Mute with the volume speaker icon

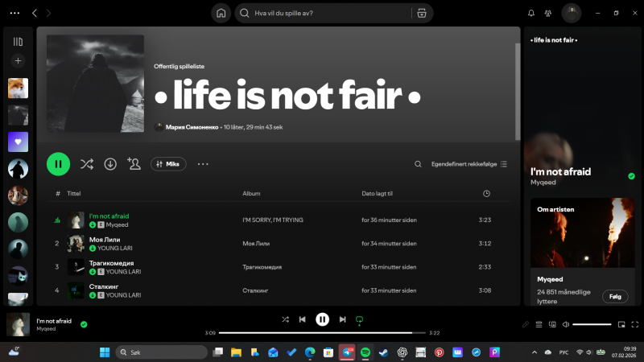[566, 324]
